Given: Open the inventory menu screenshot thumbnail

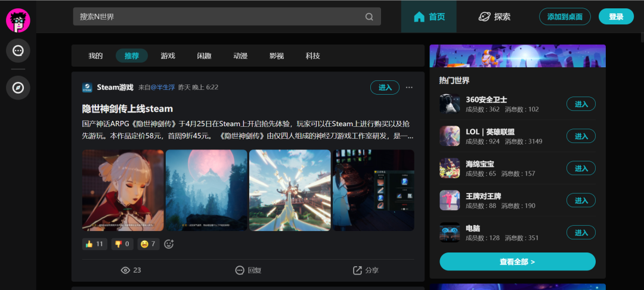Looking at the screenshot, I should [373, 191].
